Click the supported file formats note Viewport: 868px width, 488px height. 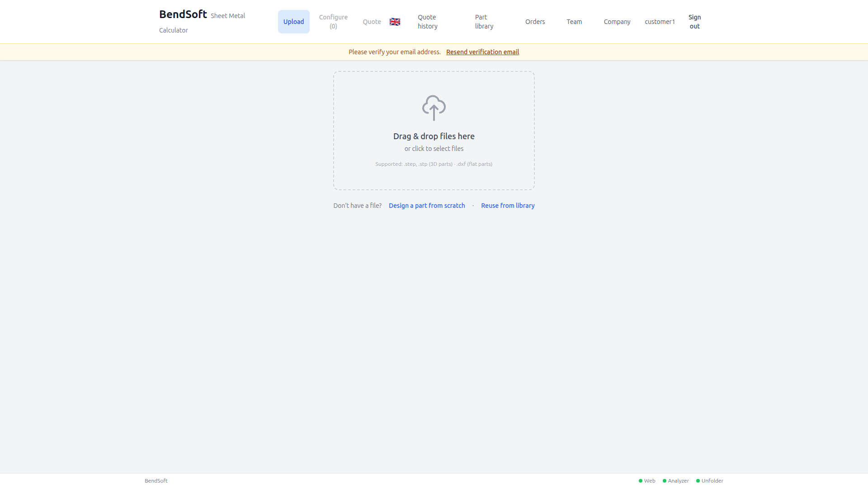[x=434, y=164]
